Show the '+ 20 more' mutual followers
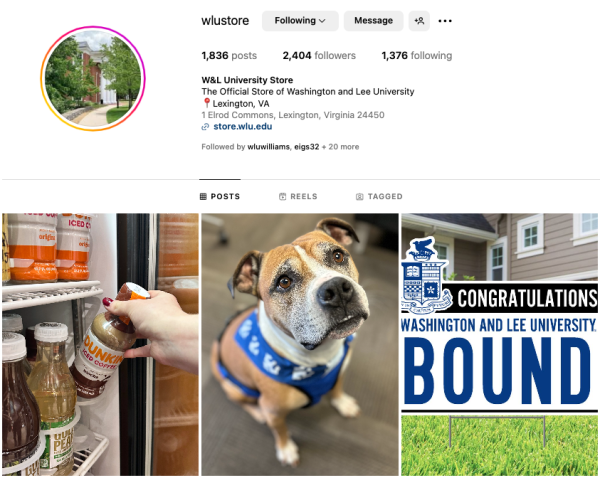 pos(341,147)
